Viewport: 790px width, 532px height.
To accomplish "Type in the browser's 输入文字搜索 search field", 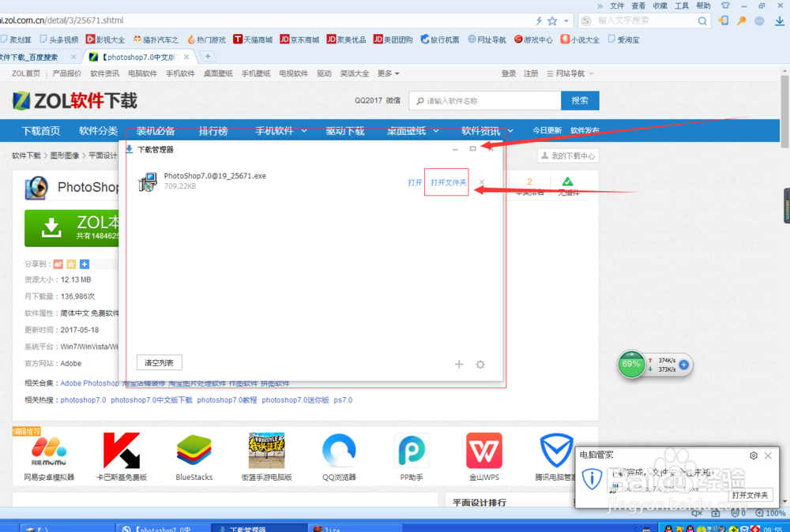I will (645, 21).
